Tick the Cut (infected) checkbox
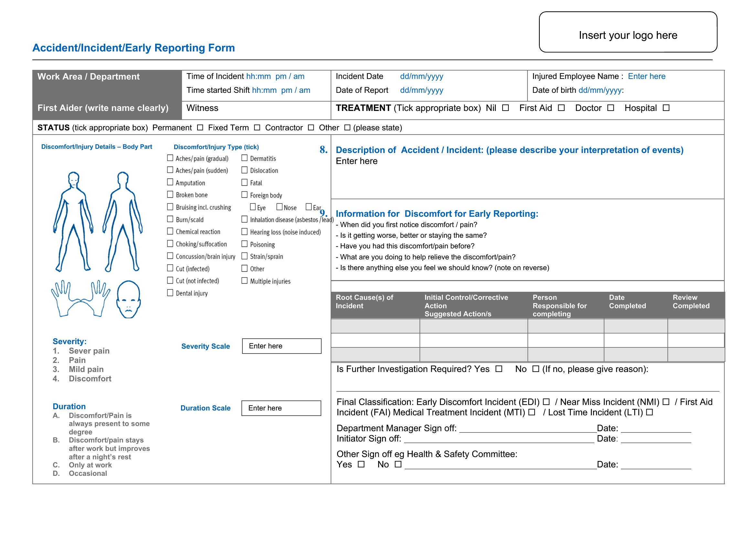The width and height of the screenshot is (756, 535). point(170,268)
